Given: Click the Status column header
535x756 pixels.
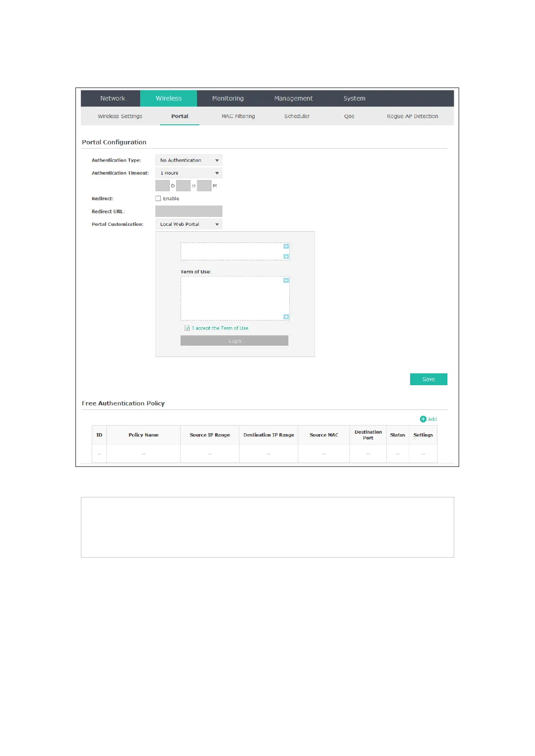Looking at the screenshot, I should [398, 435].
